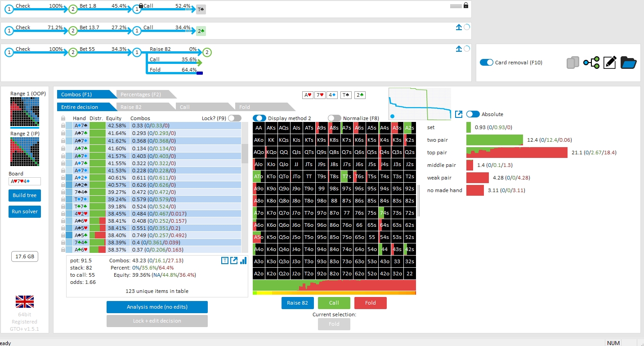
Task: Click Lock + edit decision button
Action: click(x=157, y=321)
